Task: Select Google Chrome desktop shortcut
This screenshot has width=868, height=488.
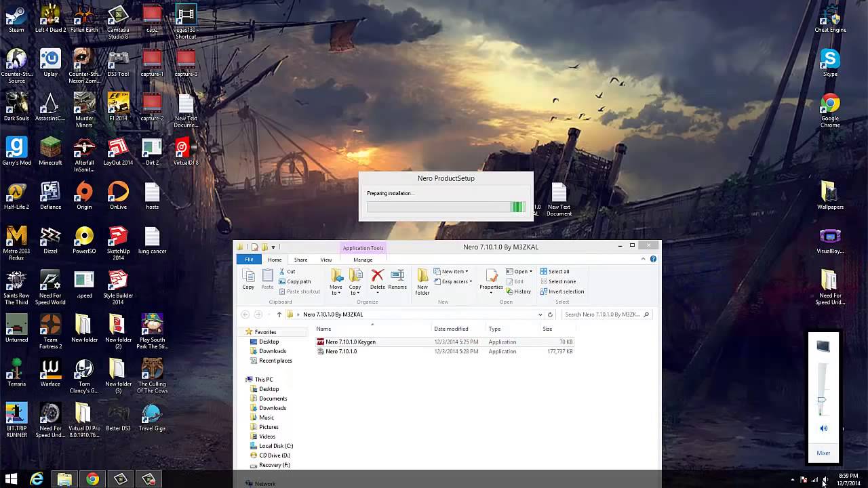Action: pos(830,111)
